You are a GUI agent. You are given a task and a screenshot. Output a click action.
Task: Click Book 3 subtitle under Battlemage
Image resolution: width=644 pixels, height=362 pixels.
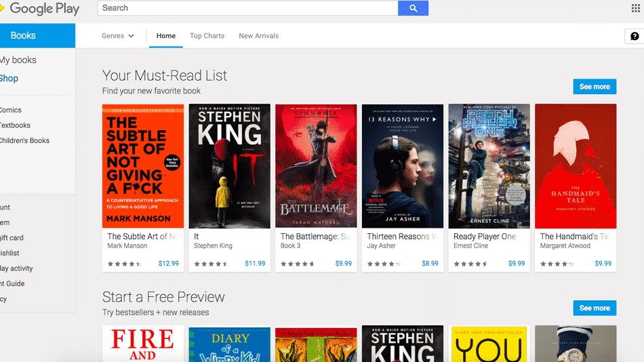290,245
